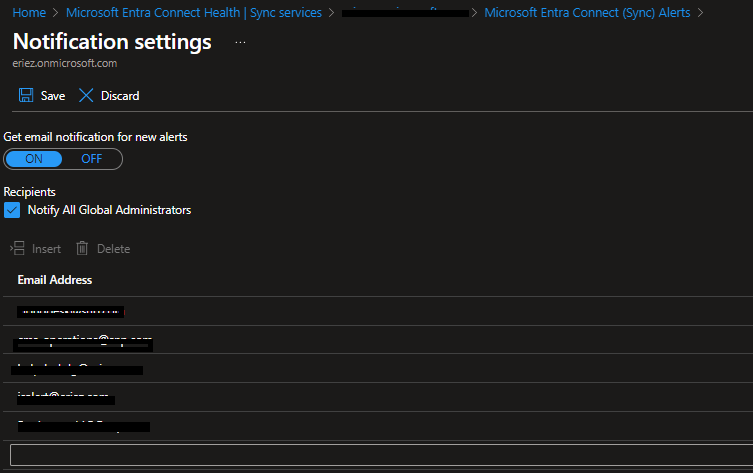This screenshot has height=473, width=753.
Task: Click the eriez.onmicrosoft.com tenant subtitle
Action: coord(65,63)
